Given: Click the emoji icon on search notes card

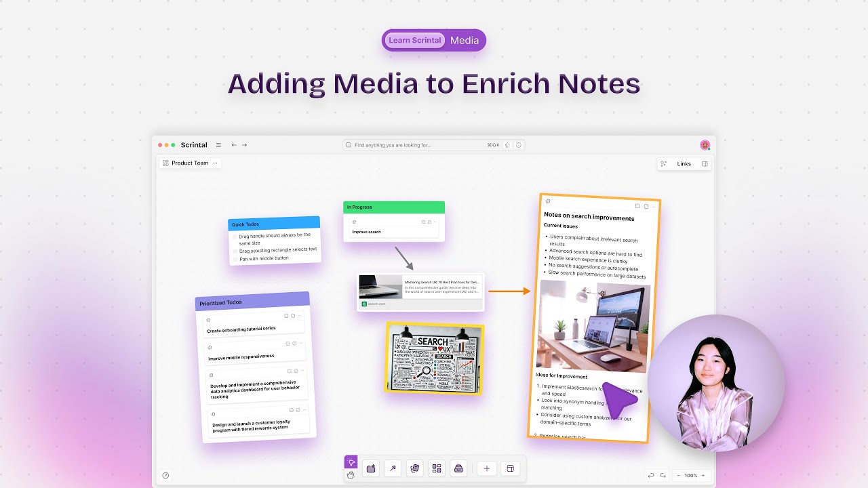Looking at the screenshot, I should point(548,201).
